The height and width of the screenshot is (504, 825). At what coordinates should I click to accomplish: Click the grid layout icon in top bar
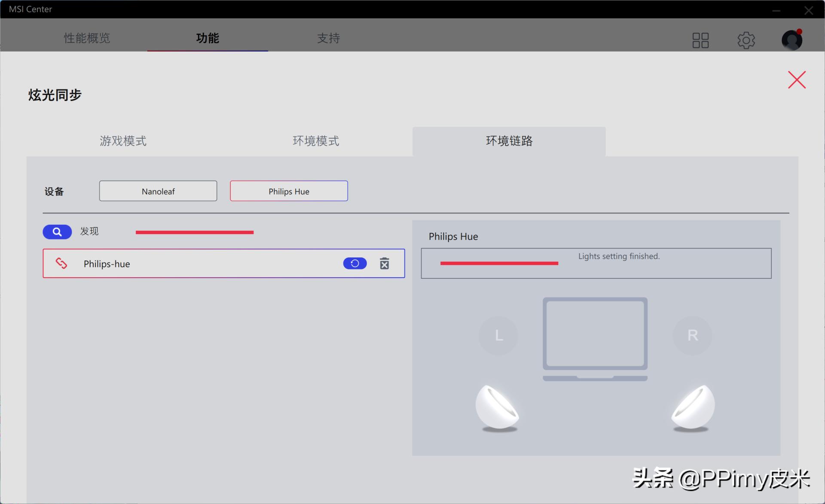click(x=700, y=40)
